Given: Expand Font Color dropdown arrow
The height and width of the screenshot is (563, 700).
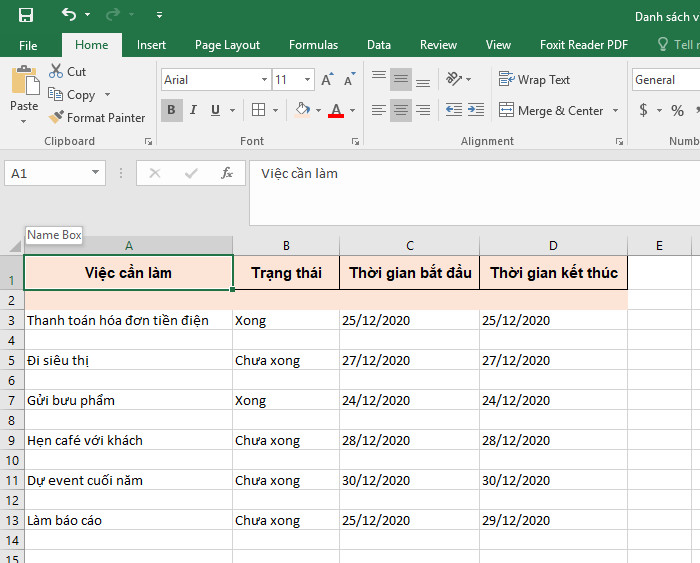Looking at the screenshot, I should pyautogui.click(x=353, y=110).
